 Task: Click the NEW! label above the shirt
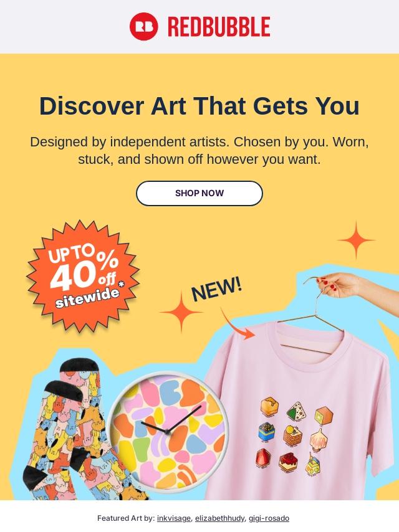click(x=217, y=288)
